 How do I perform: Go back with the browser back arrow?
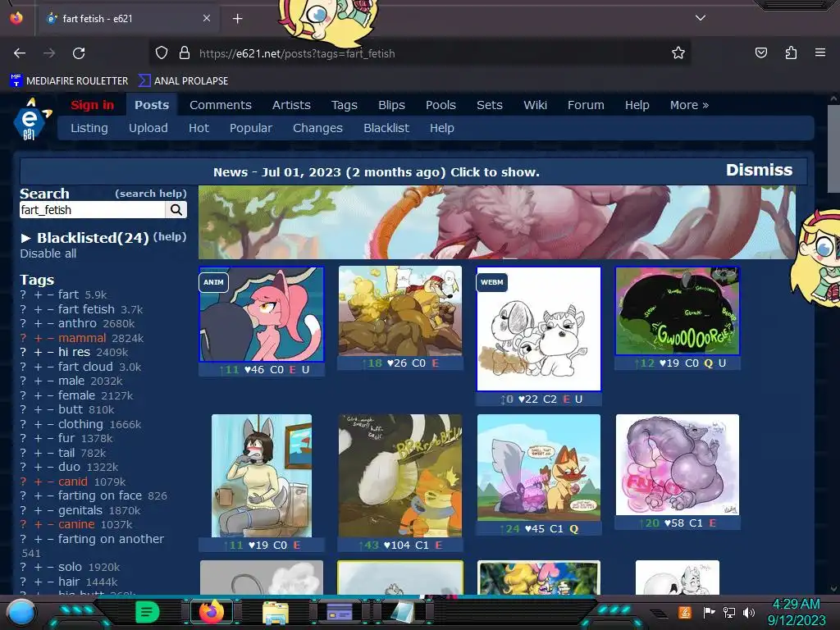tap(20, 53)
